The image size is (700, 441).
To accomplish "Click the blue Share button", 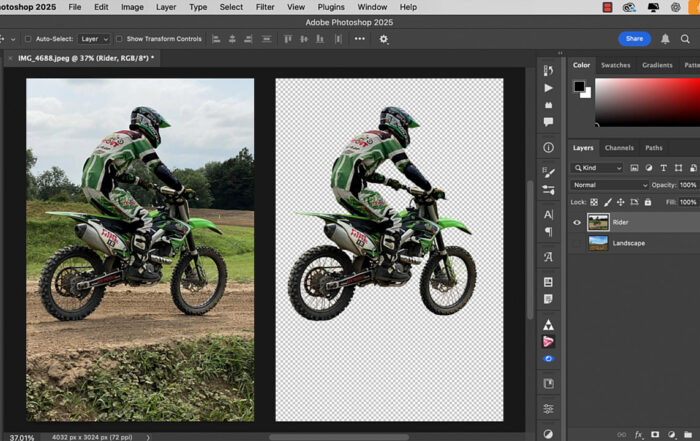I will 634,39.
